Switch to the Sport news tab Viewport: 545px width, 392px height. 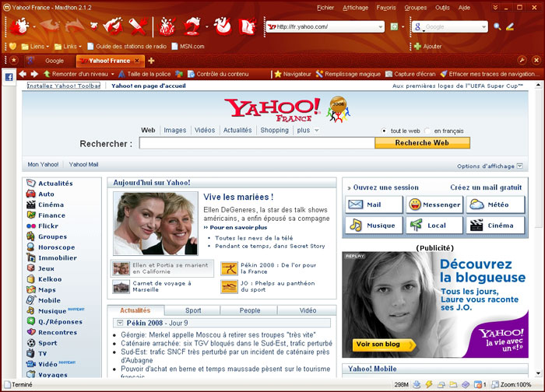[193, 310]
